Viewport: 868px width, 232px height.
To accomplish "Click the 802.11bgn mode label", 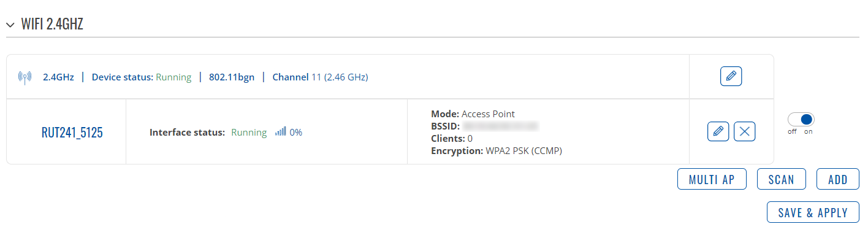I will tap(232, 77).
